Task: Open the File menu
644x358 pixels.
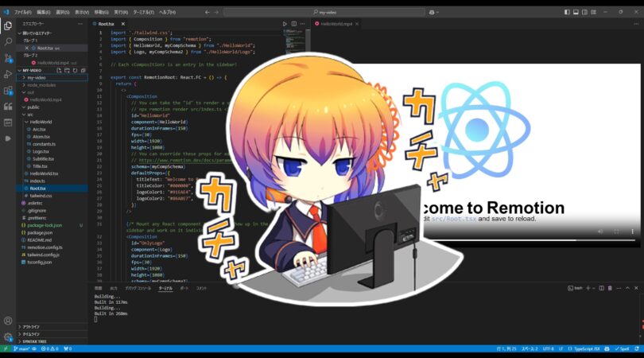Action: click(23, 12)
